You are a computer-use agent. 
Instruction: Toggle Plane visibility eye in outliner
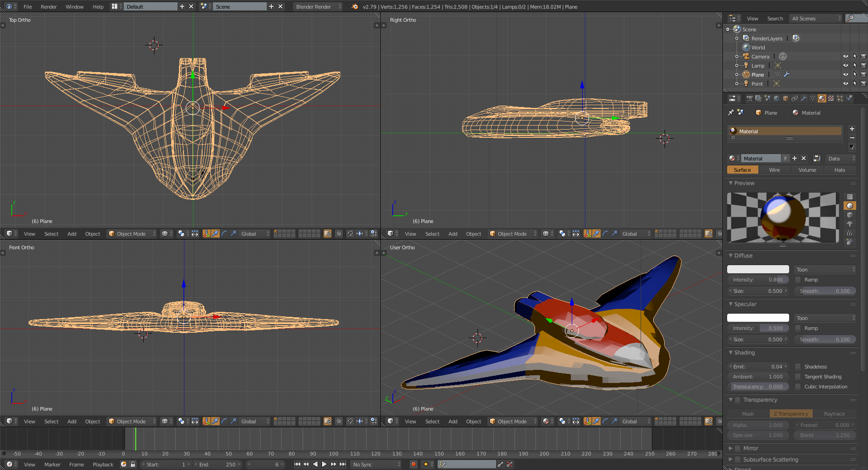click(x=845, y=74)
